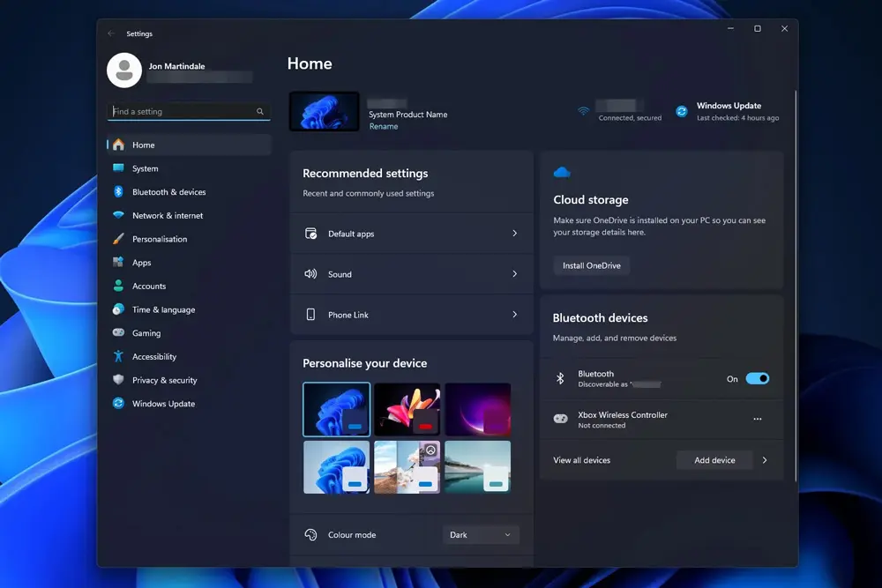Click the Sound speaker icon
The image size is (882, 588).
[x=310, y=274]
